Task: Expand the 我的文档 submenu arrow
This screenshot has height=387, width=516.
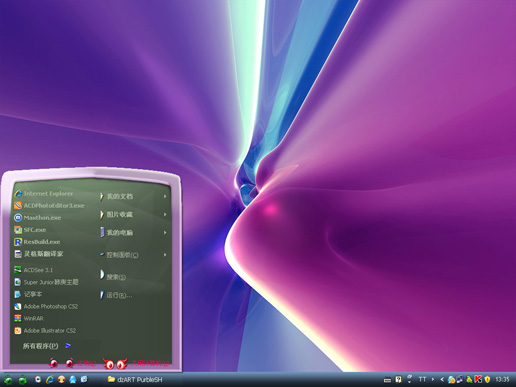Action: pyautogui.click(x=165, y=196)
